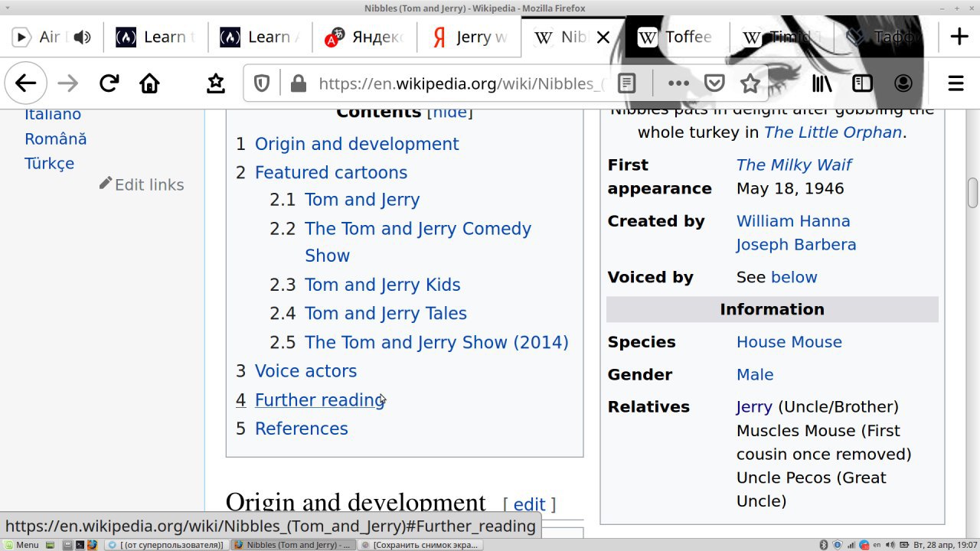Click the URL address field
The image size is (980, 551).
[x=459, y=83]
